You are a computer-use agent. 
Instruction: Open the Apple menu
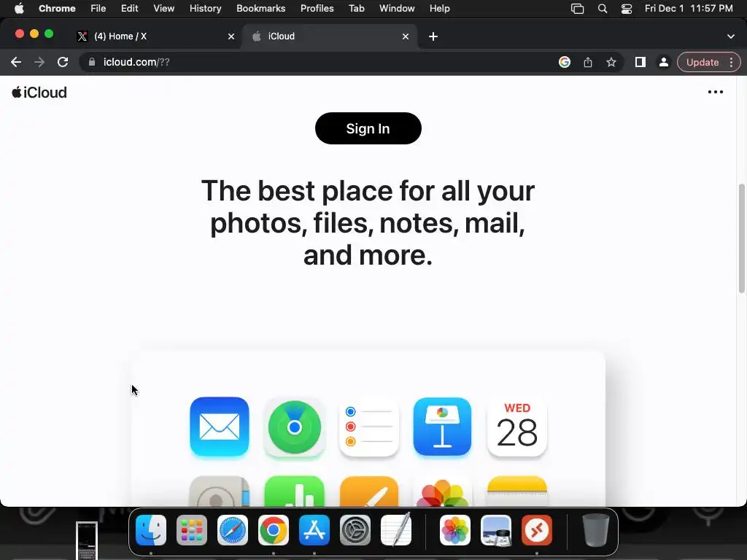coord(19,9)
